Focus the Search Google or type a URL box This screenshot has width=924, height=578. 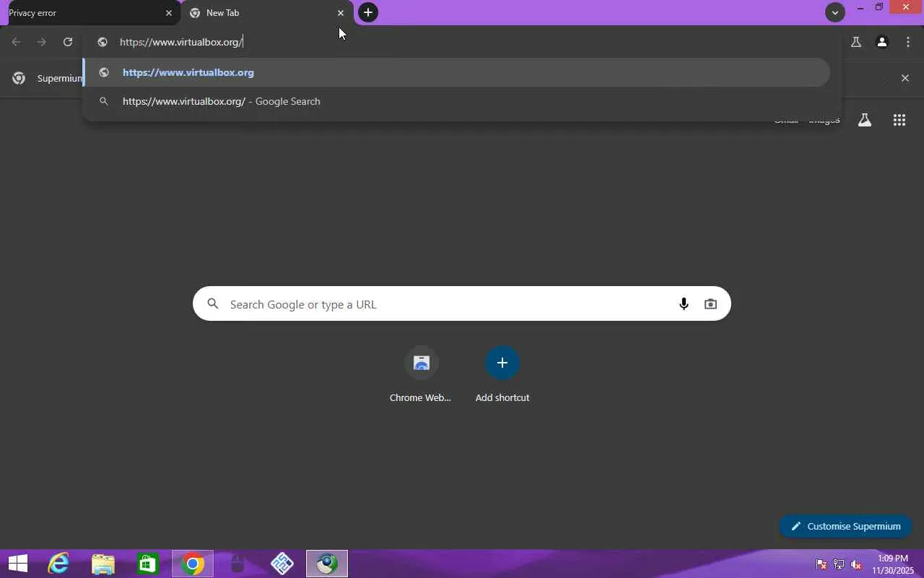point(462,304)
